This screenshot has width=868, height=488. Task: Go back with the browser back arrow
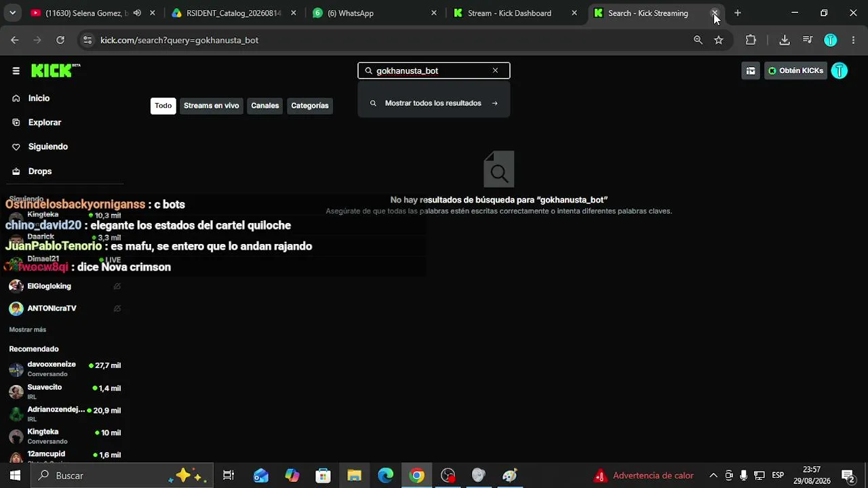pyautogui.click(x=15, y=40)
